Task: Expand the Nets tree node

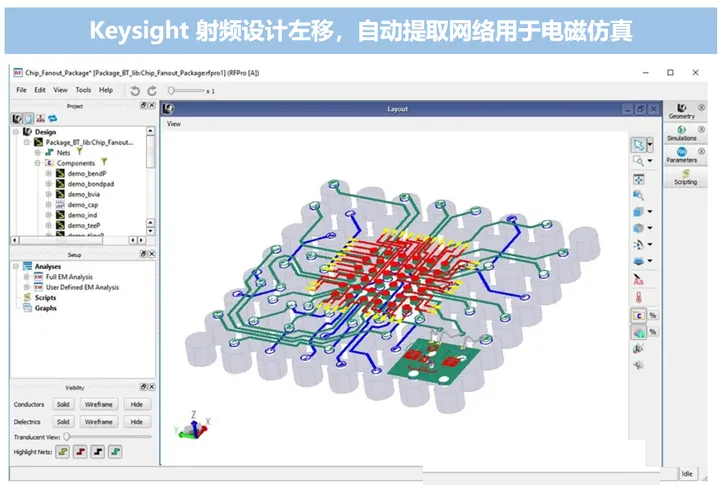Action: click(38, 152)
